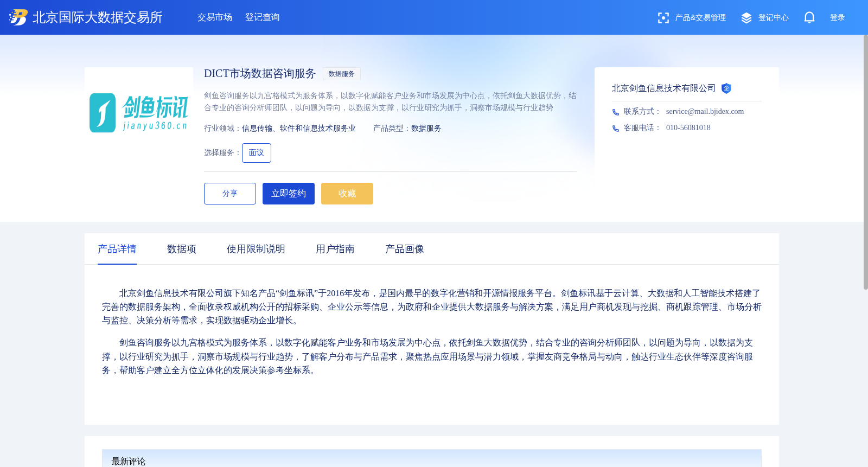Click the service@mail.bjidex.com email text
The width and height of the screenshot is (868, 467).
(x=705, y=112)
